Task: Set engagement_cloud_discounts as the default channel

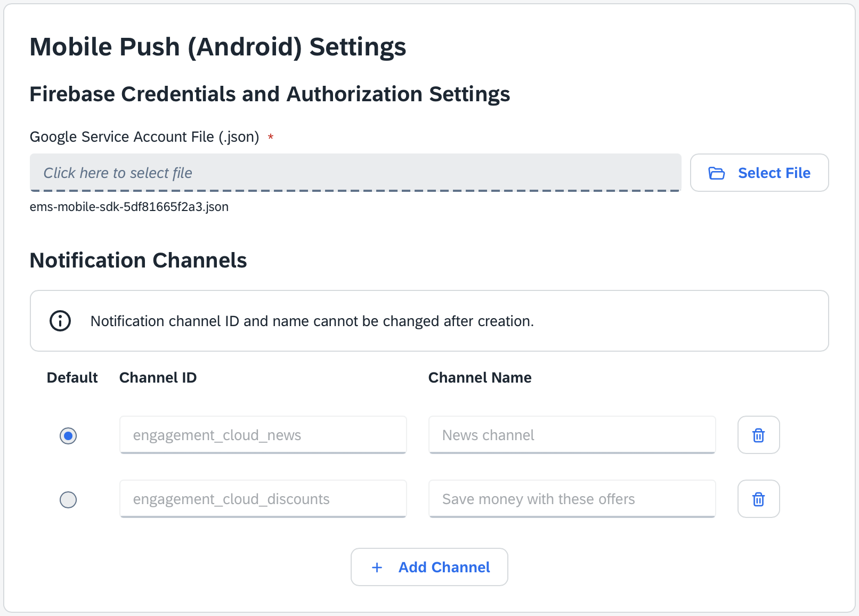Action: coord(68,499)
